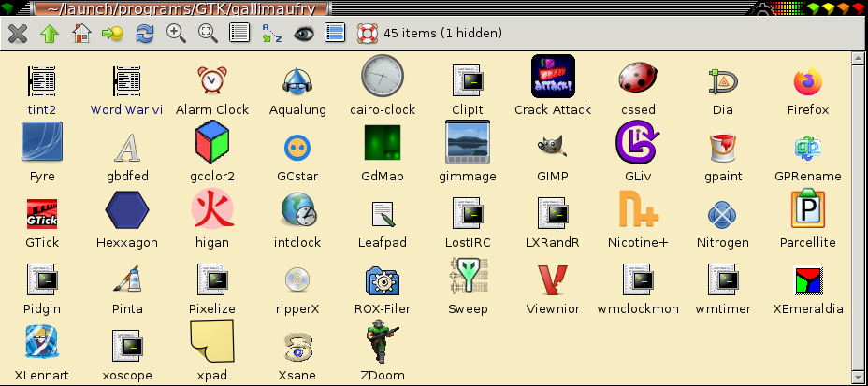Toggle hidden files with eye icon
868x386 pixels.
[303, 34]
